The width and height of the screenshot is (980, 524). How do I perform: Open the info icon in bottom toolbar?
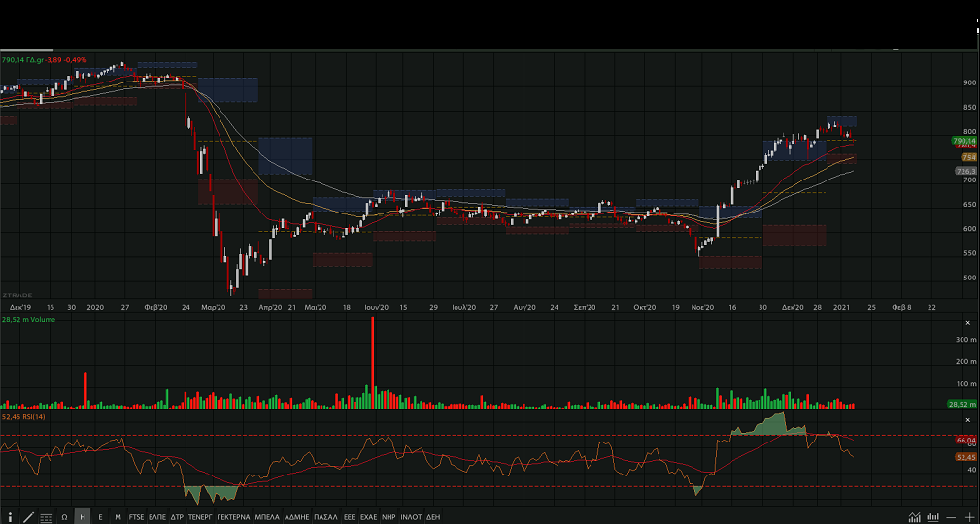coord(10,517)
